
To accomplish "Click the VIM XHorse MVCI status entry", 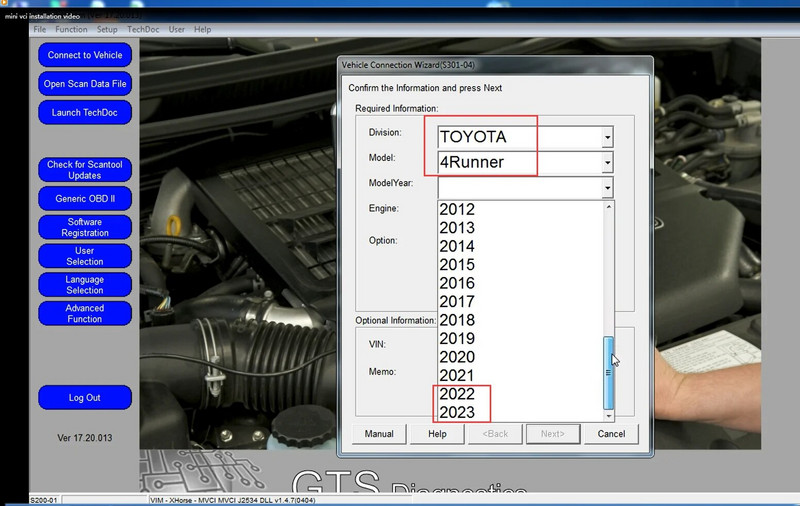I will (233, 500).
